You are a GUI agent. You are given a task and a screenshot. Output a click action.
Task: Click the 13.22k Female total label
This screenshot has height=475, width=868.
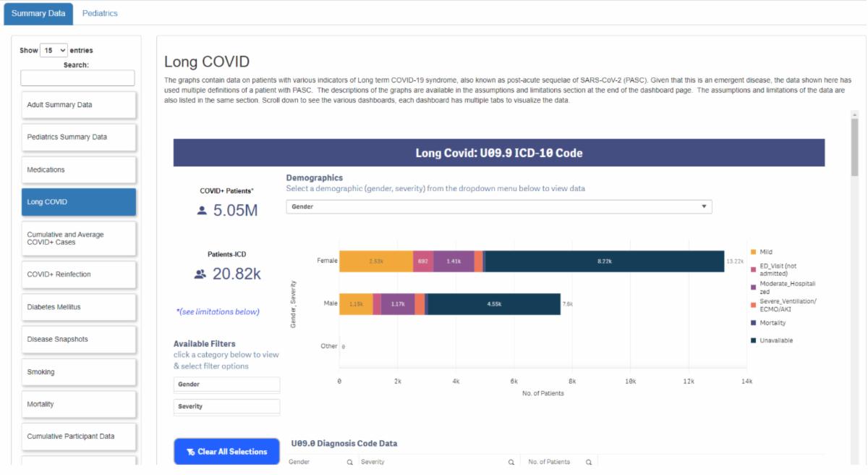[x=735, y=261]
